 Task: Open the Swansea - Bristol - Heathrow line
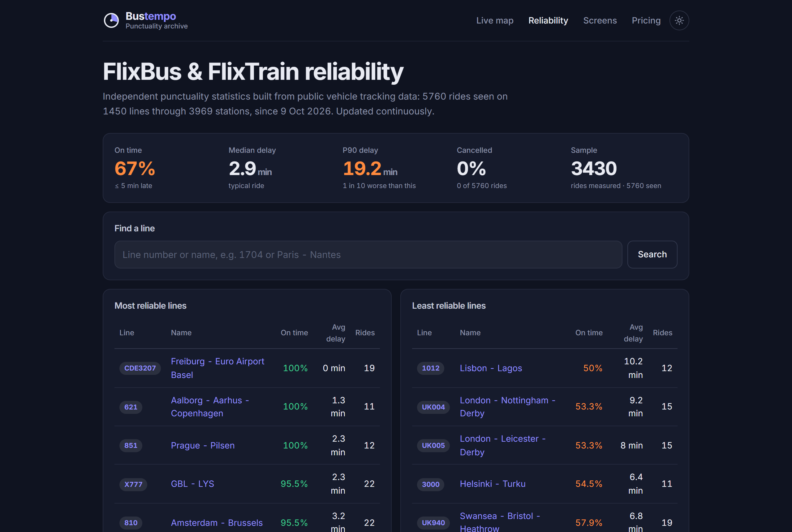point(500,522)
